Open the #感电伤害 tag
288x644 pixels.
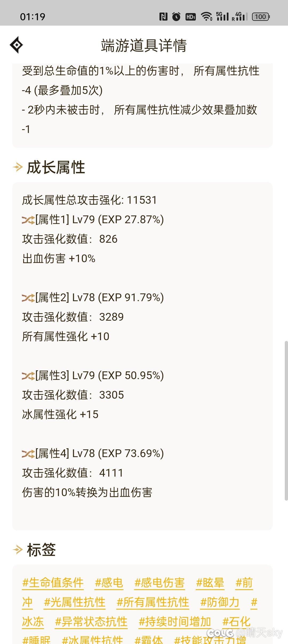click(159, 583)
